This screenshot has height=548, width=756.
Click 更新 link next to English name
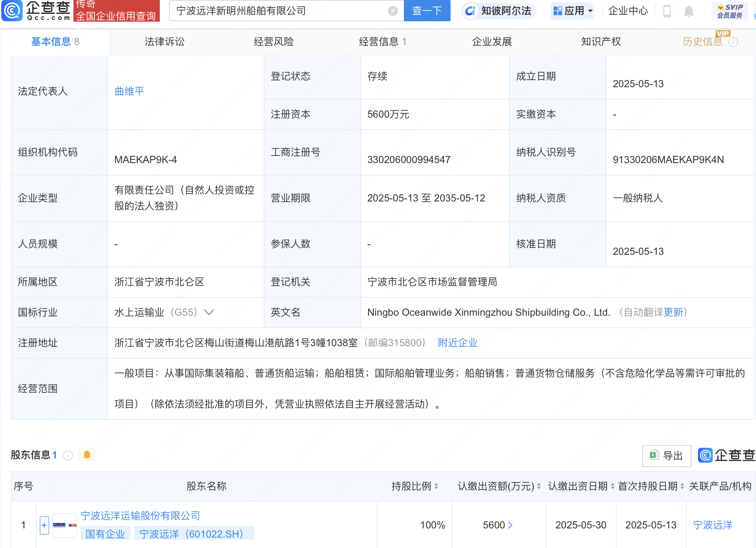pyautogui.click(x=673, y=312)
